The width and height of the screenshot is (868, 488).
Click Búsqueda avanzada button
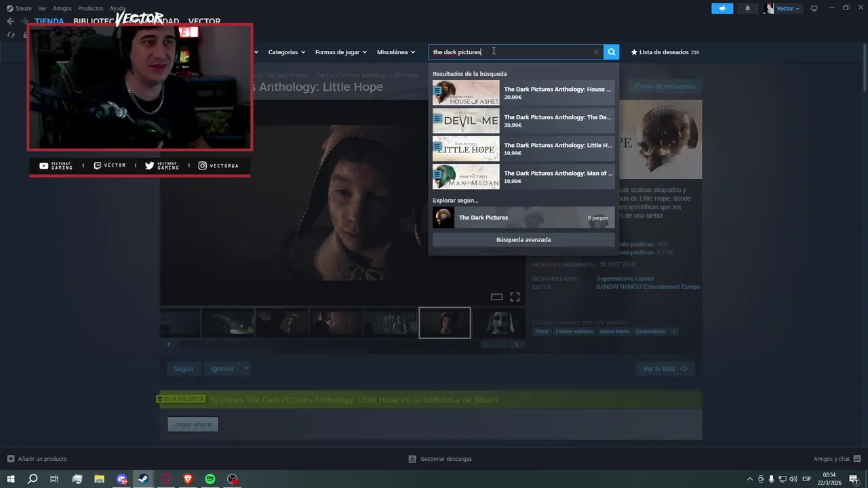click(524, 239)
